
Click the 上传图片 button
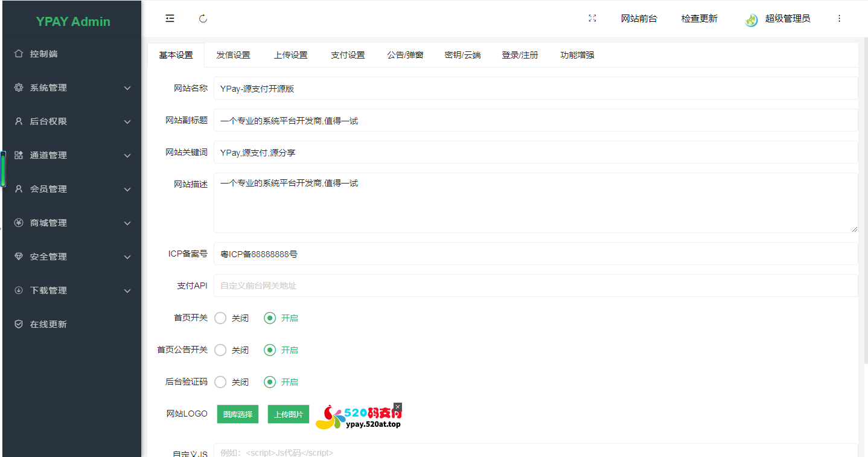[289, 414]
